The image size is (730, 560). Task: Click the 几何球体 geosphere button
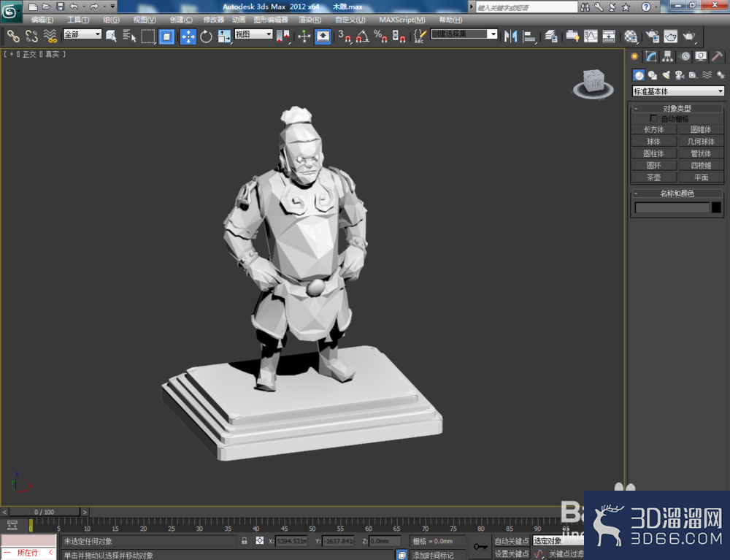click(x=701, y=142)
